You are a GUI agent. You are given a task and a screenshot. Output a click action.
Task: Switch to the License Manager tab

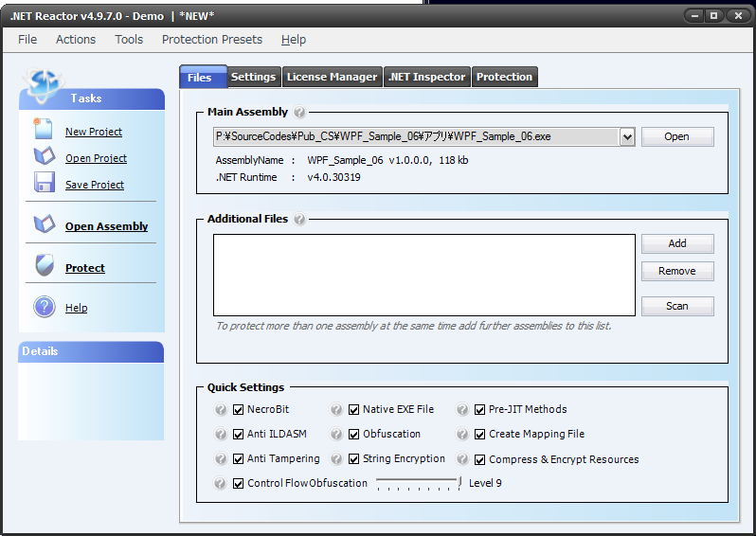pos(333,77)
